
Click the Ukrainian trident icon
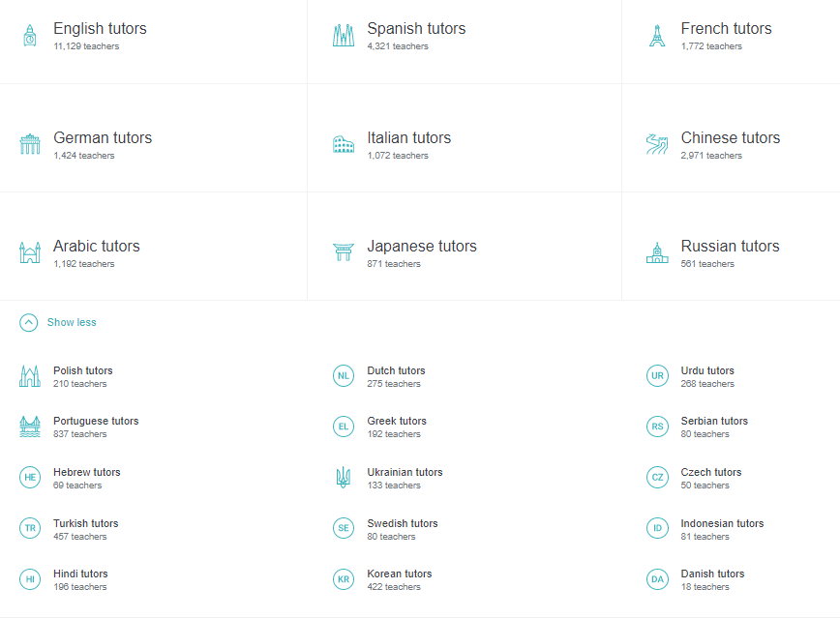tap(344, 477)
